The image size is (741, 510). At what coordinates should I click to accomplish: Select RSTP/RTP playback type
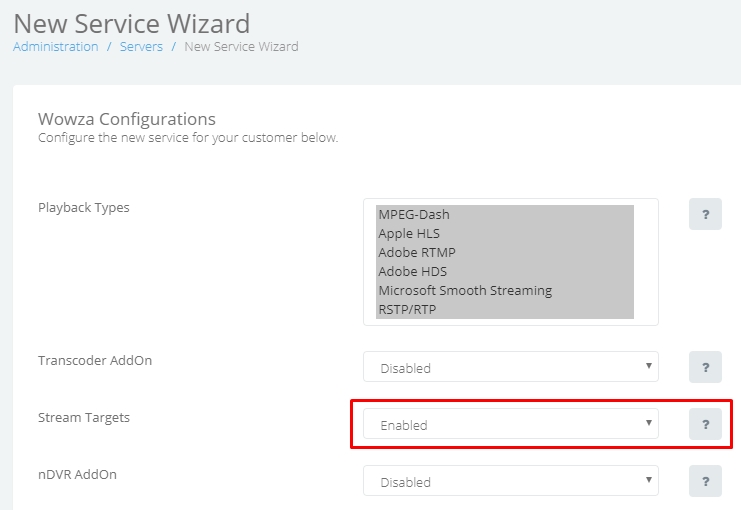click(505, 309)
